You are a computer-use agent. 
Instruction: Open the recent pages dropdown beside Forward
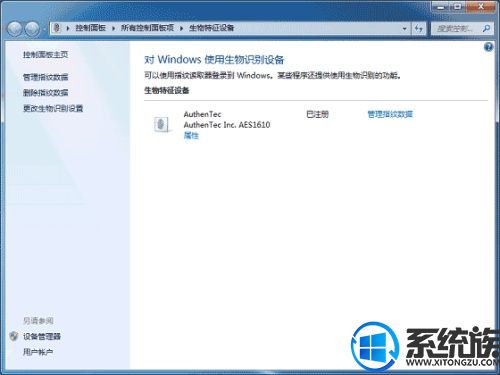(x=44, y=29)
